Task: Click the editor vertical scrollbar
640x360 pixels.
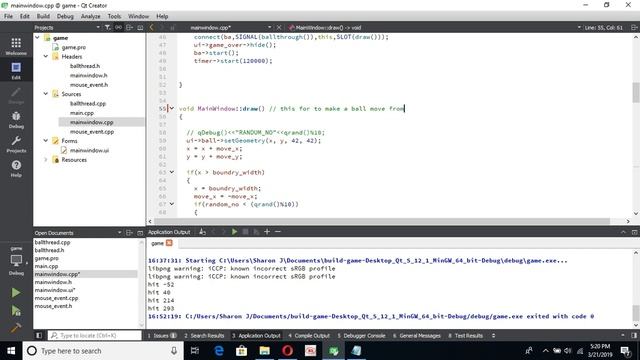Action: [636, 92]
